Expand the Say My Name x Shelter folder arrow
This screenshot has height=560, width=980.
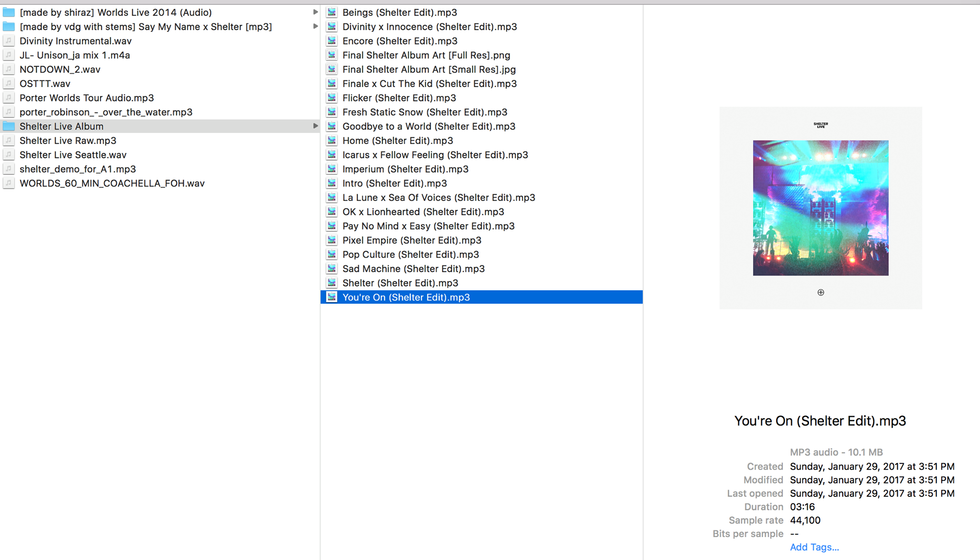(x=315, y=27)
